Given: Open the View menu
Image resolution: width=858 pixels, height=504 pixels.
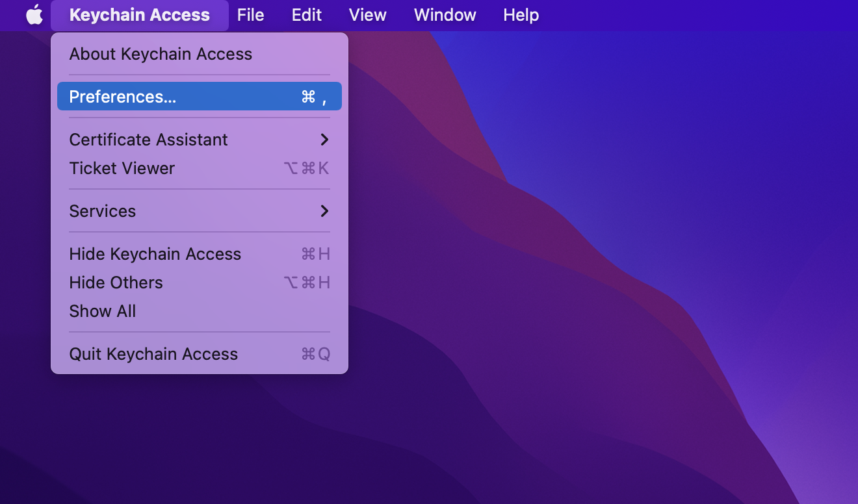Looking at the screenshot, I should [x=368, y=15].
